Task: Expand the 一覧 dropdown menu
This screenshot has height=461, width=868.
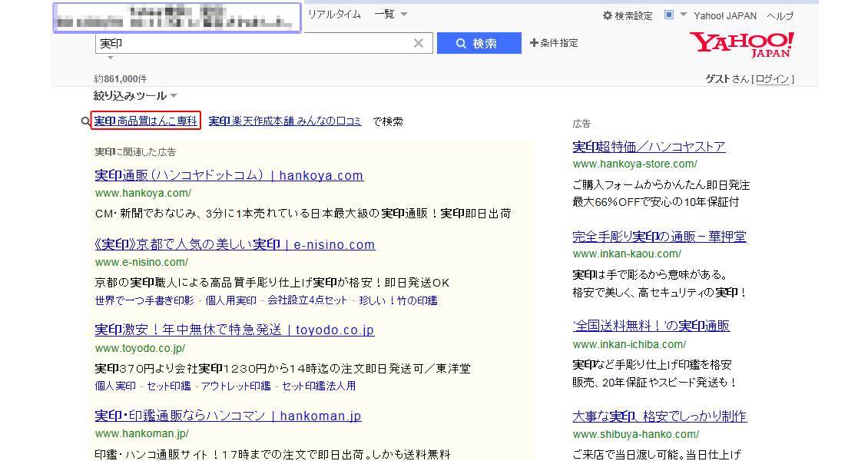Action: [391, 15]
